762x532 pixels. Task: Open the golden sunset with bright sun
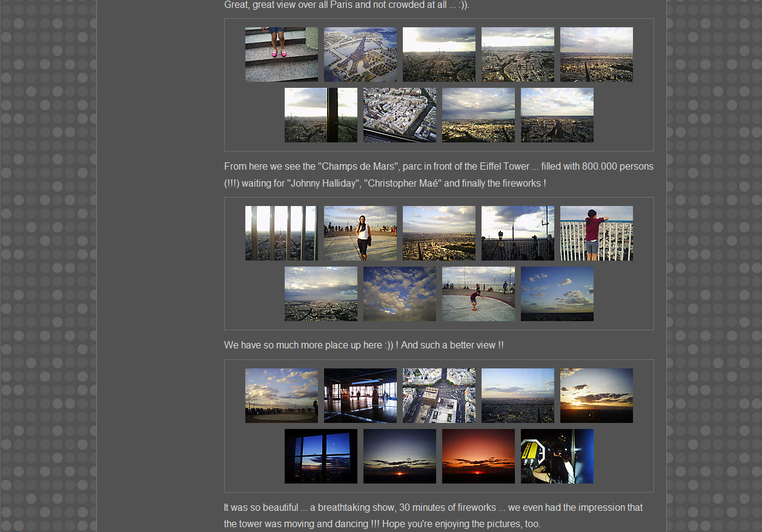pos(596,396)
